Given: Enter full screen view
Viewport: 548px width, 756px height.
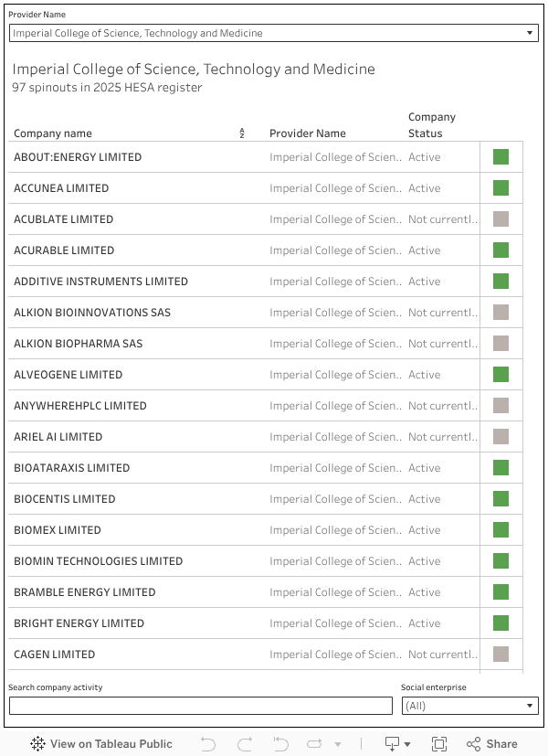Looking at the screenshot, I should 439,744.
